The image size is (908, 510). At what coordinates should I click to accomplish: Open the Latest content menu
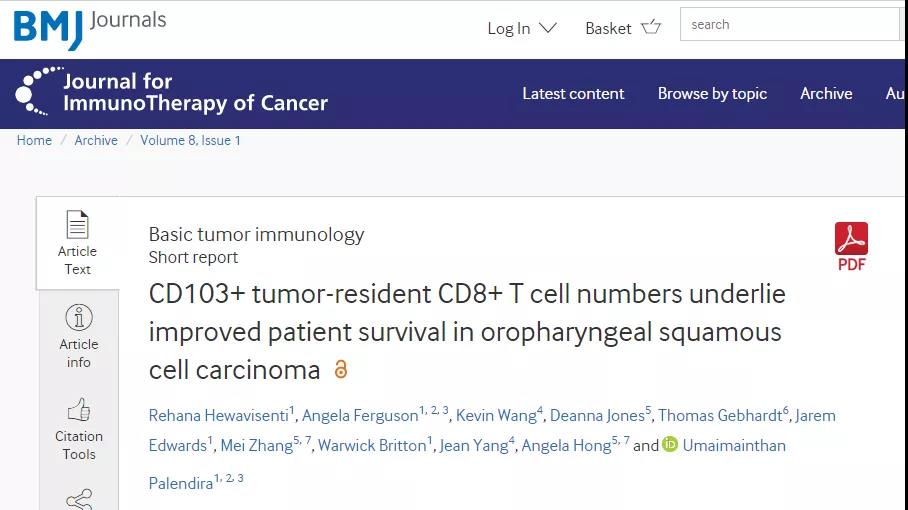573,94
